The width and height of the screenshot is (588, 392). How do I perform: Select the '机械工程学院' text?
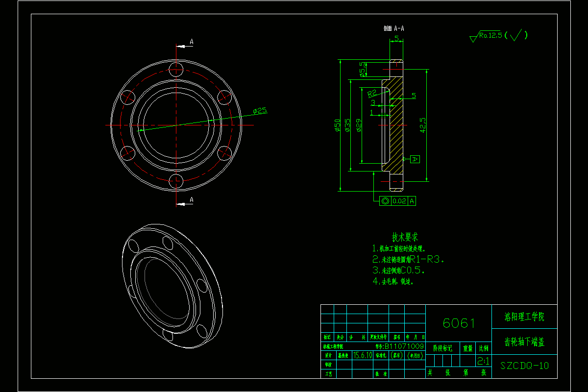click(x=333, y=346)
